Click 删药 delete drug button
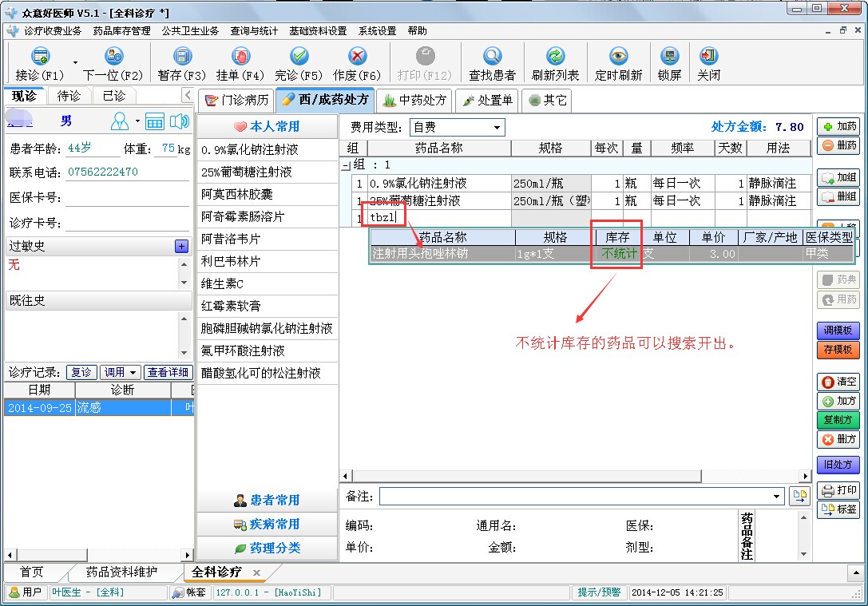The width and height of the screenshot is (868, 606). click(838, 145)
